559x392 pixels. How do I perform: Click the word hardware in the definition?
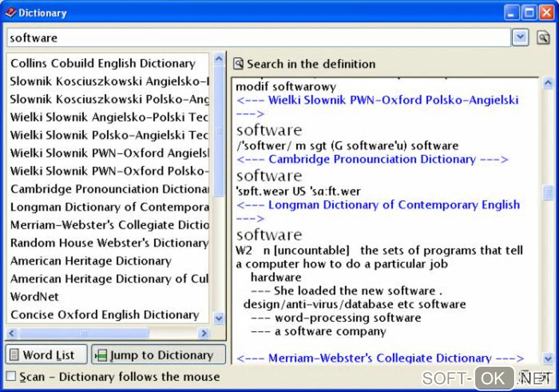tap(276, 277)
